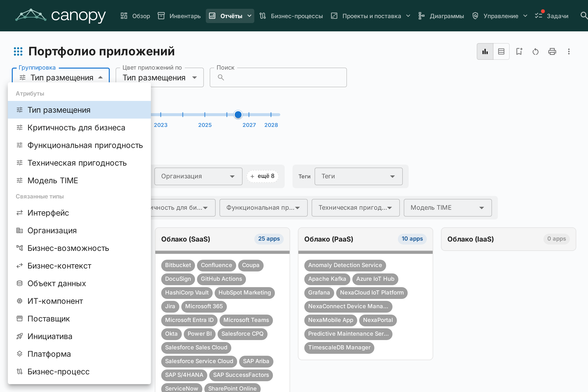Image resolution: width=588 pixels, height=392 pixels.
Task: Open the Bitbucket app chip
Action: tap(178, 265)
